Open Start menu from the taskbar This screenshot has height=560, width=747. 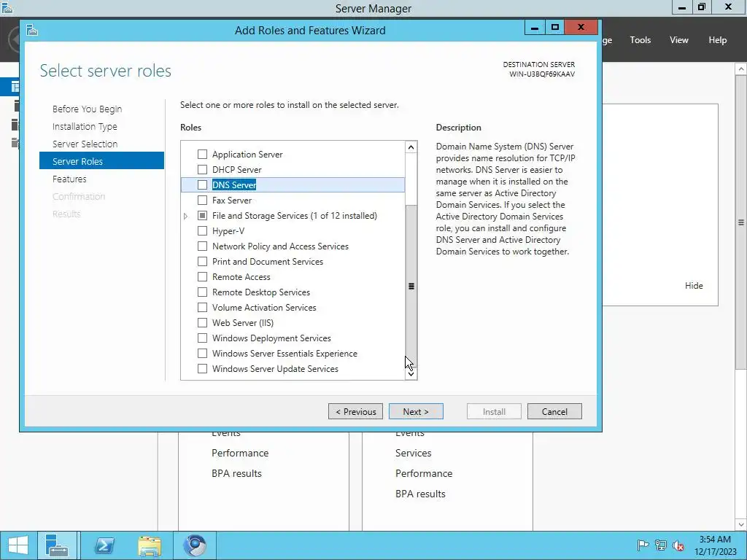[x=18, y=545]
